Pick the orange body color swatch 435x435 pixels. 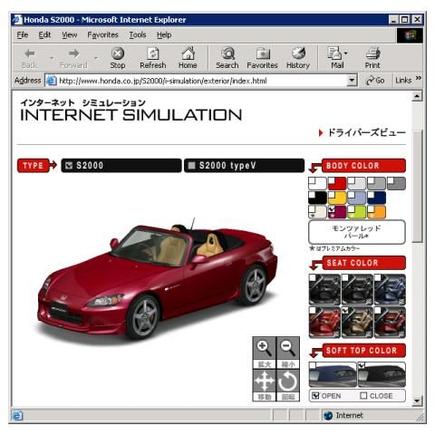point(377,212)
